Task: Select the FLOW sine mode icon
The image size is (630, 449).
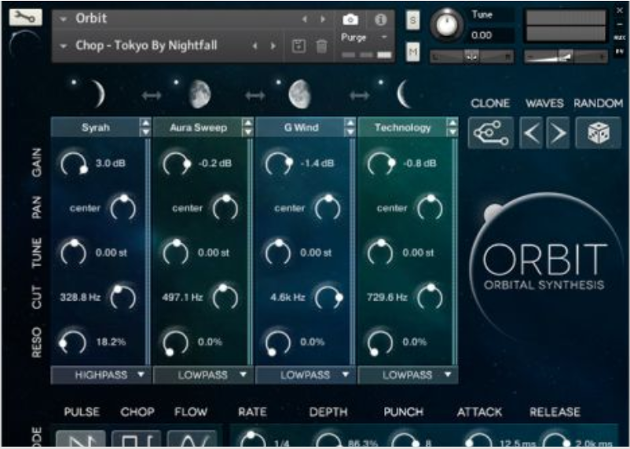Action: pos(192,439)
